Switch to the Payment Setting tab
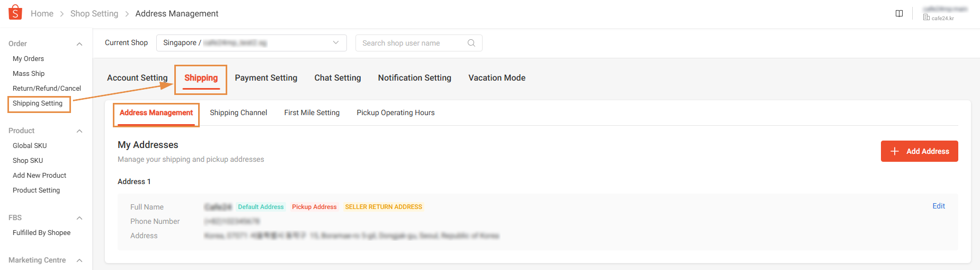 click(266, 78)
